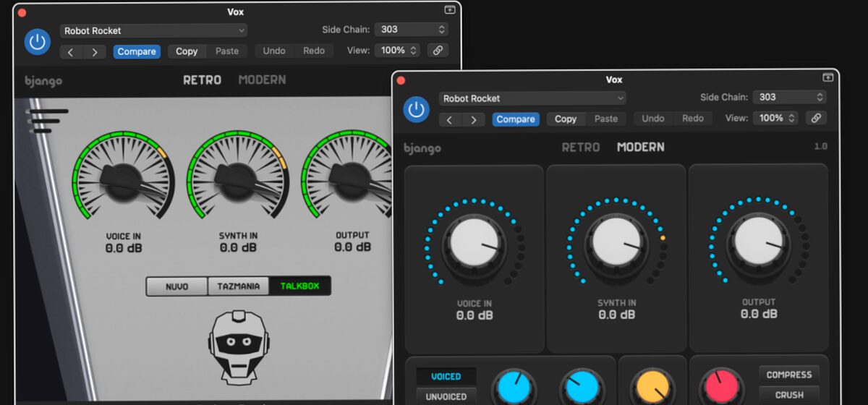Open hamburger menu lines in retro panel

click(x=48, y=121)
